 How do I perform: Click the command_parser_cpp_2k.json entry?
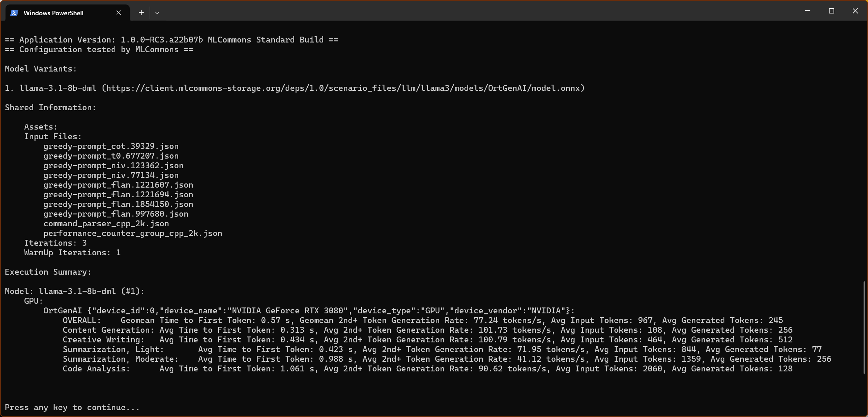pyautogui.click(x=106, y=224)
